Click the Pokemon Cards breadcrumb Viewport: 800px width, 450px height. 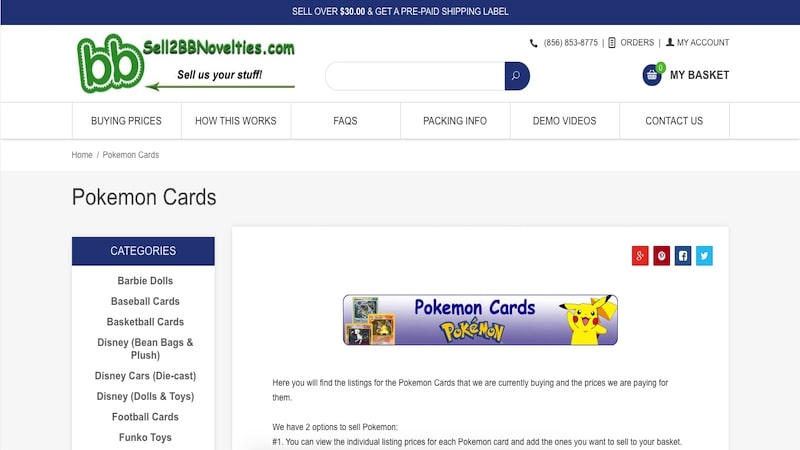tap(131, 155)
